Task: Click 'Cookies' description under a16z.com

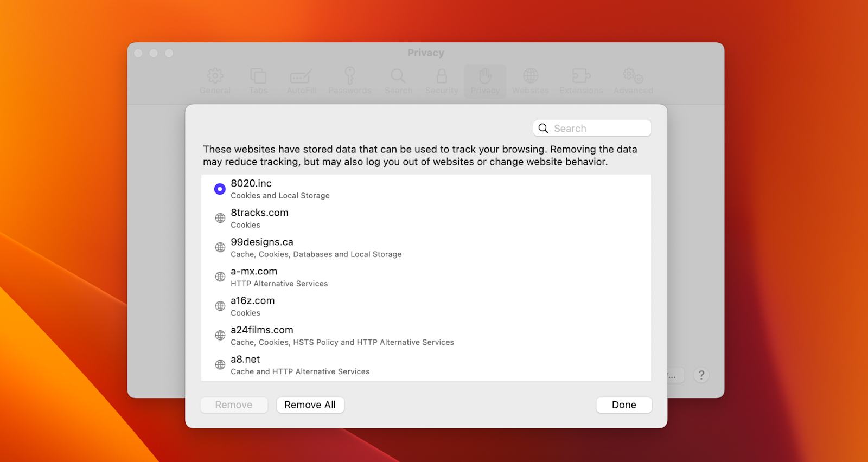Action: 245,313
